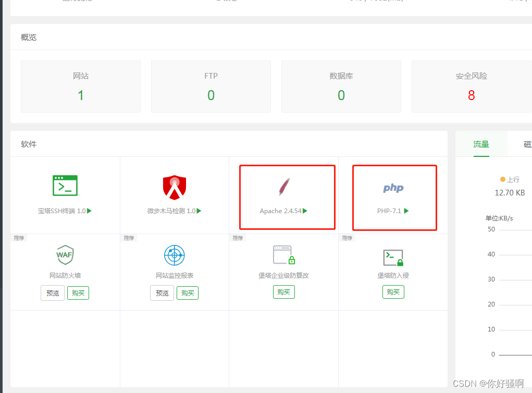Click the 网站防火墙 title text
This screenshot has height=393, width=532.
tap(65, 275)
